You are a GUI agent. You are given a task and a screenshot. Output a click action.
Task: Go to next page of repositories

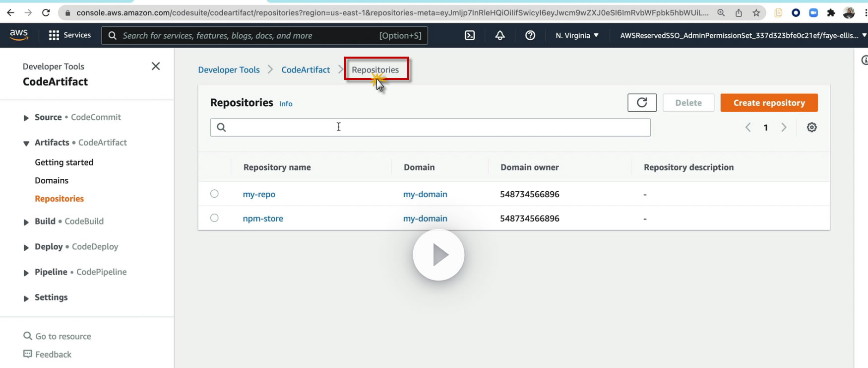click(784, 128)
